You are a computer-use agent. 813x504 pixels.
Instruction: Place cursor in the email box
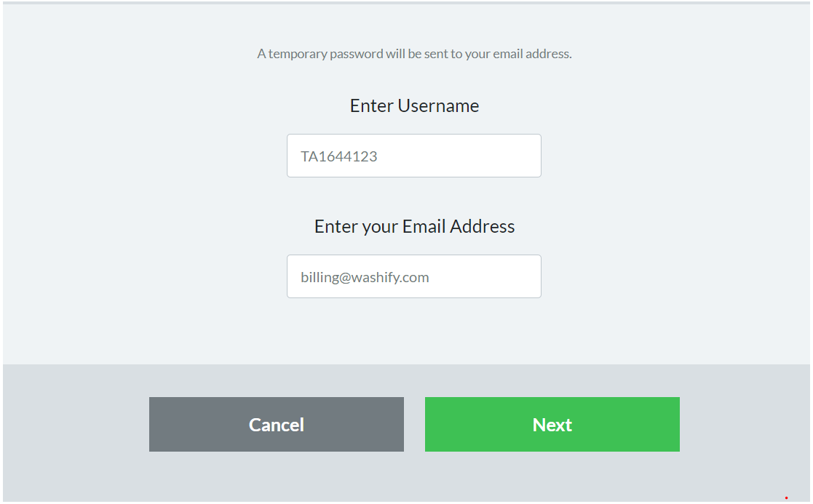(x=413, y=276)
